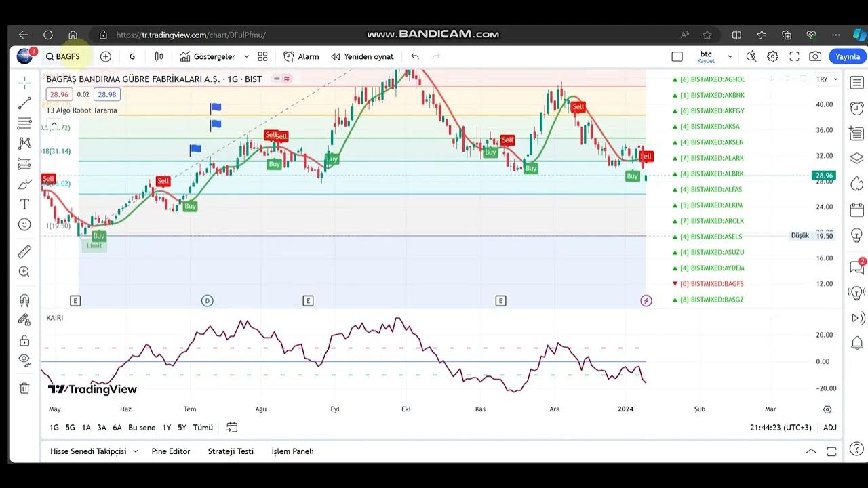Toggle magnet mode for drawings
This screenshot has width=868, height=488.
(24, 300)
